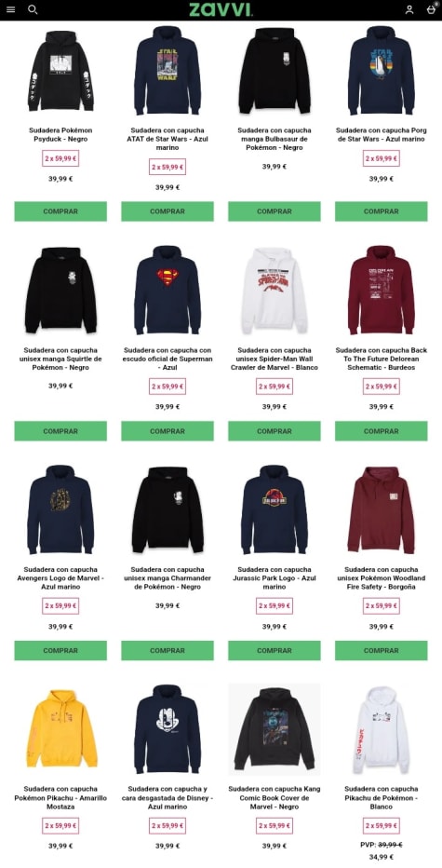Open the ATAT Star Wars hoodie image
Viewport: 442px width, 868px height.
[167, 70]
